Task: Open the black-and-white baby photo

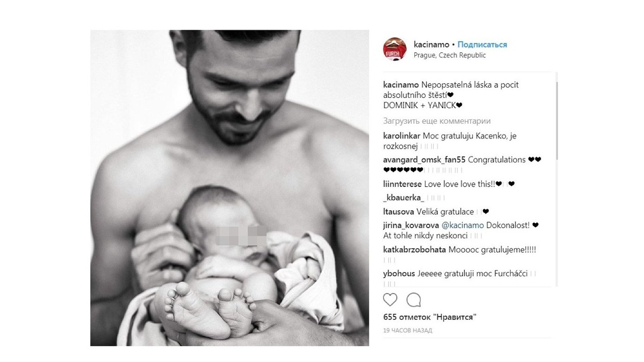Action: click(230, 188)
